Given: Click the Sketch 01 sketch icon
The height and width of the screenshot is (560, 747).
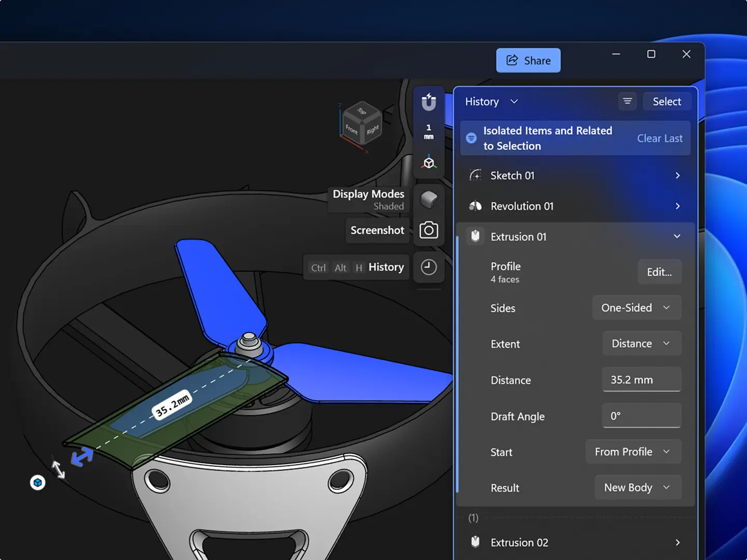Looking at the screenshot, I should (x=475, y=175).
